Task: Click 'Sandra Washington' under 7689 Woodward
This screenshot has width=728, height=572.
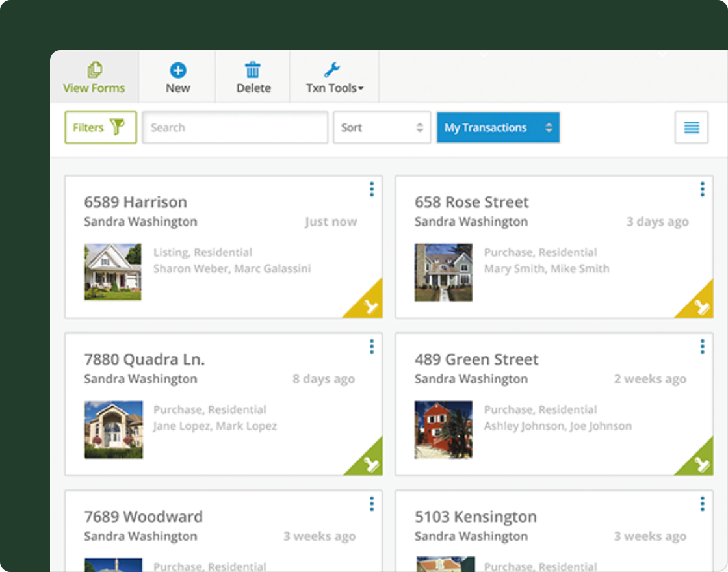Action: point(140,537)
